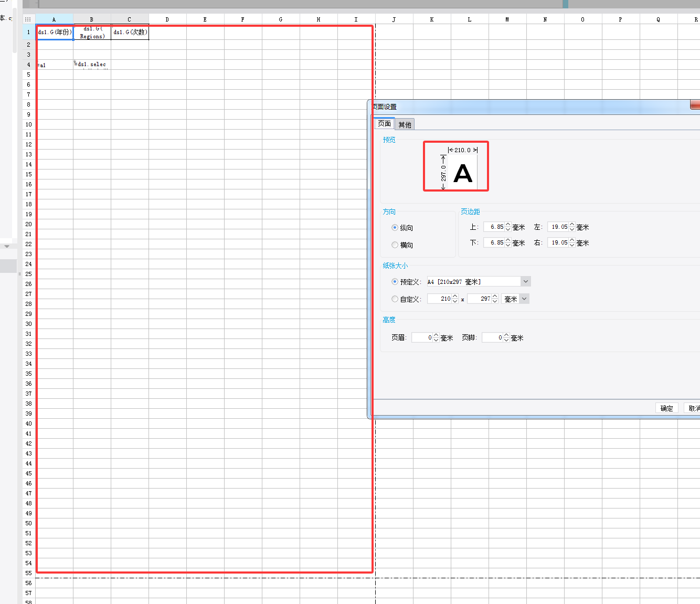Increase the footer (页脚) height
The image size is (700, 604).
(x=506, y=335)
